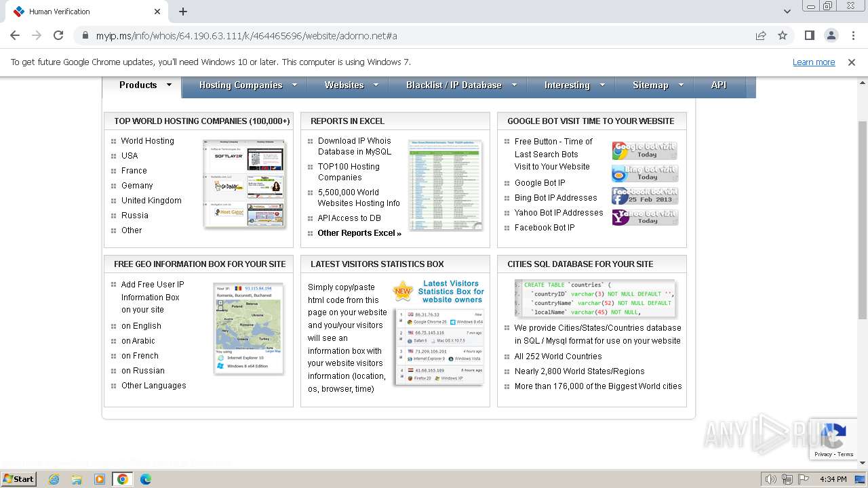The image size is (868, 488).
Task: Click the volume speaker tray icon
Action: click(x=771, y=479)
